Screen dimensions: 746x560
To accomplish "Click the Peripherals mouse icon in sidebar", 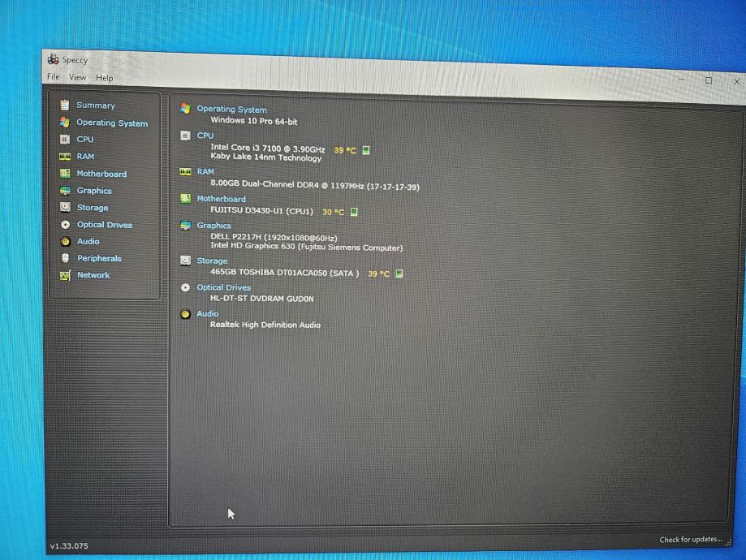I will tap(65, 258).
